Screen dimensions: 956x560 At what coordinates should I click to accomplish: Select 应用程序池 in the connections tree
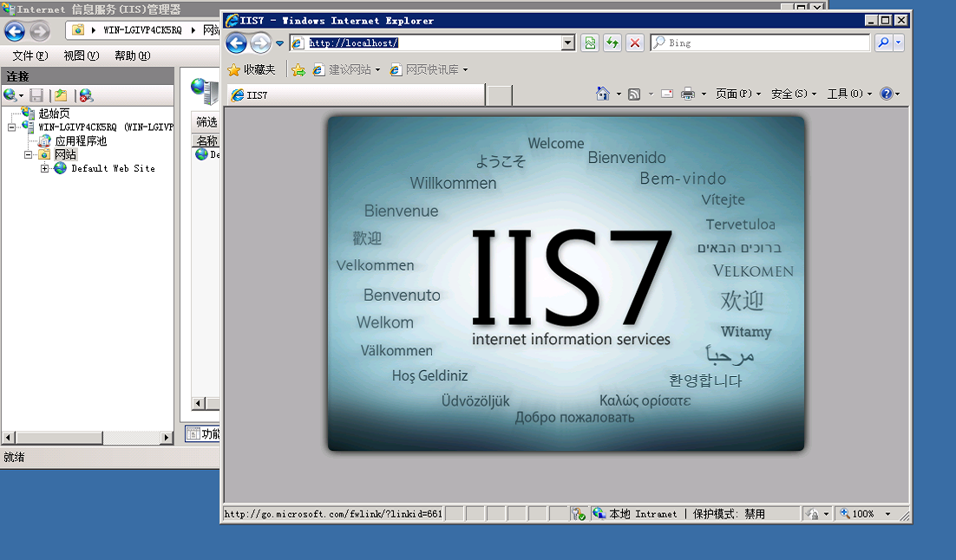(x=81, y=140)
